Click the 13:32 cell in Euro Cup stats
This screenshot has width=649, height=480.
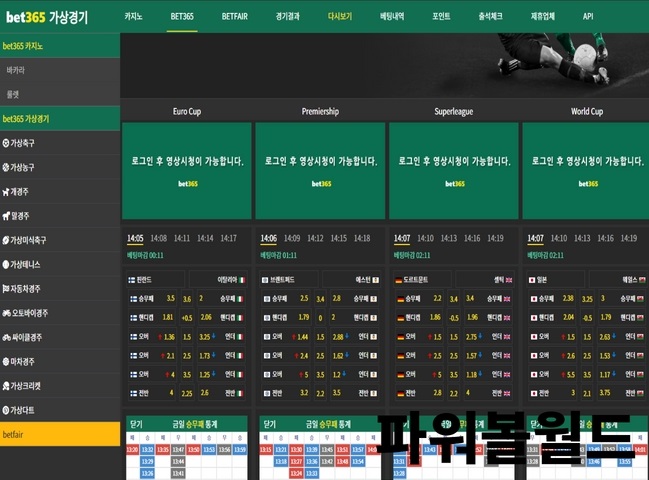[147, 449]
